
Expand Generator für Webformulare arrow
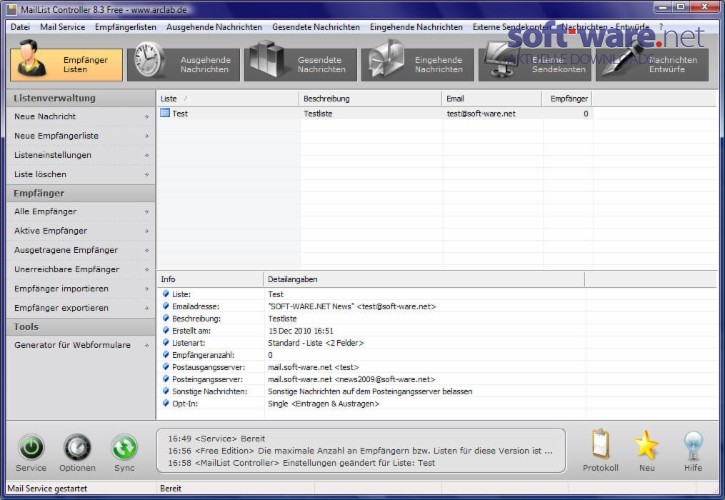click(147, 345)
